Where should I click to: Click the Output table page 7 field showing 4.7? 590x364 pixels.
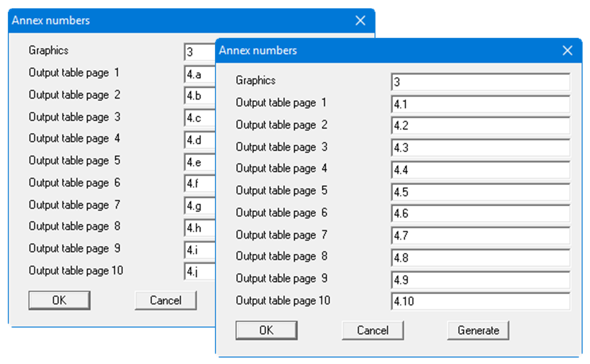point(480,234)
